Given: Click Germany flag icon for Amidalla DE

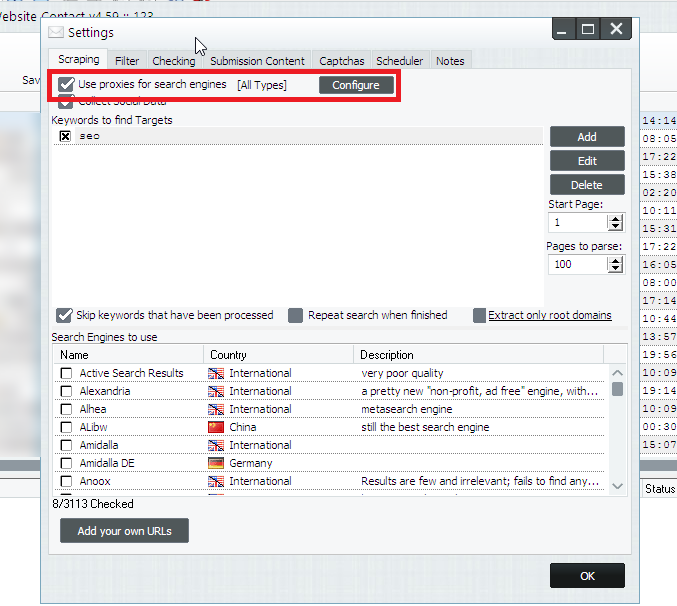Looking at the screenshot, I should coord(216,464).
